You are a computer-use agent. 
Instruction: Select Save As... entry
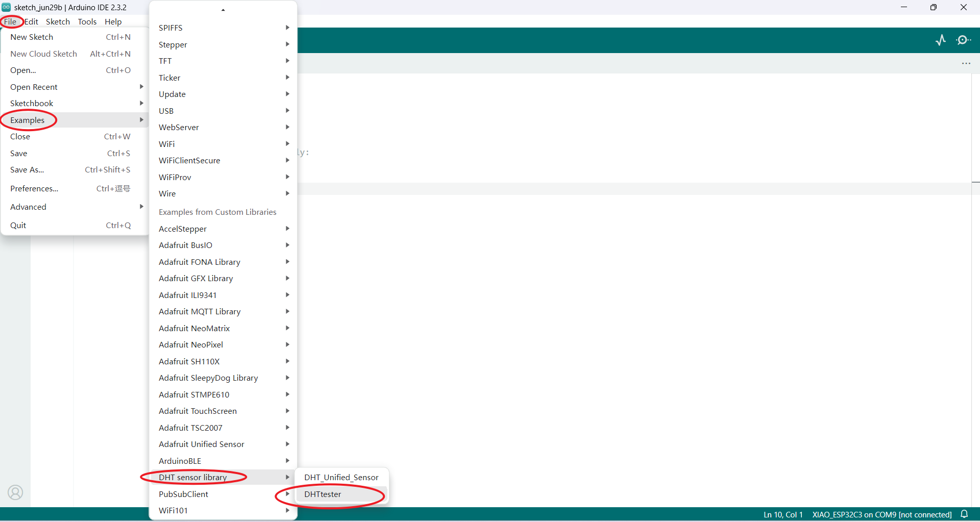[x=75, y=169]
